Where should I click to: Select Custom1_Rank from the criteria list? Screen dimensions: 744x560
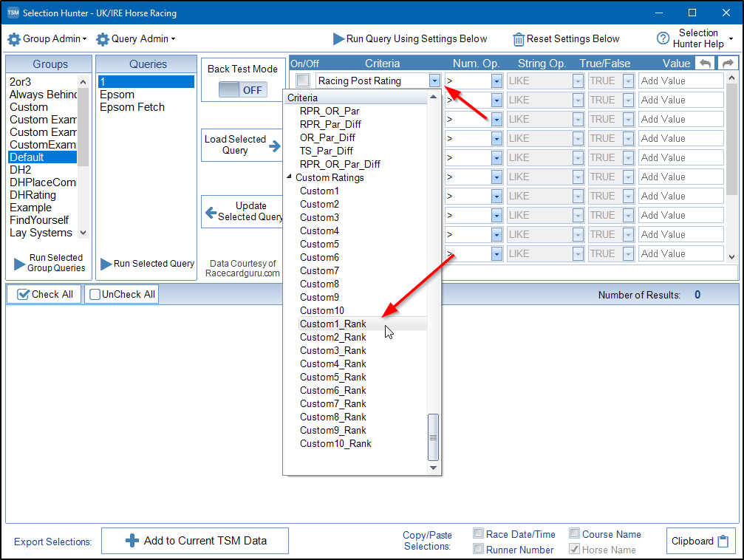click(332, 324)
